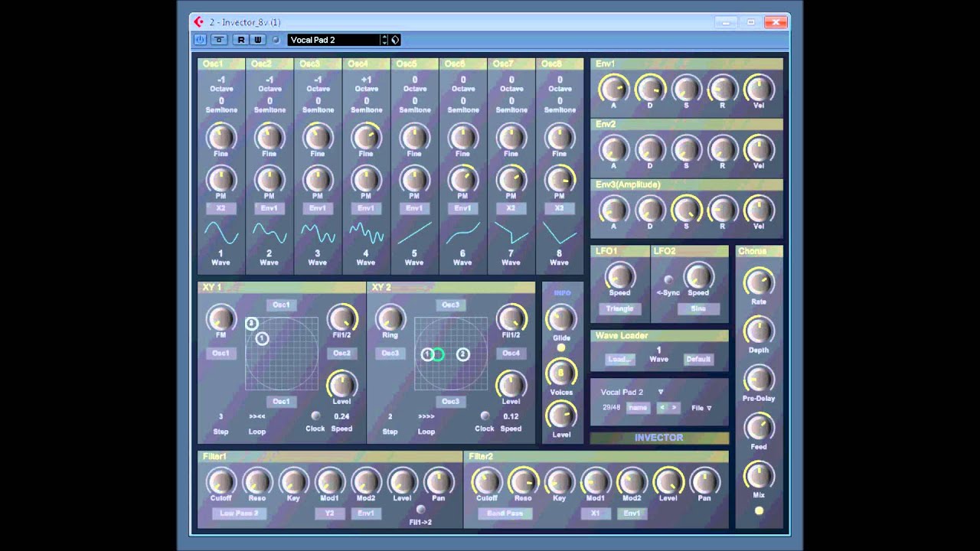Image resolution: width=980 pixels, height=551 pixels.
Task: Click point 1 in the XY 1 pad
Action: [262, 338]
